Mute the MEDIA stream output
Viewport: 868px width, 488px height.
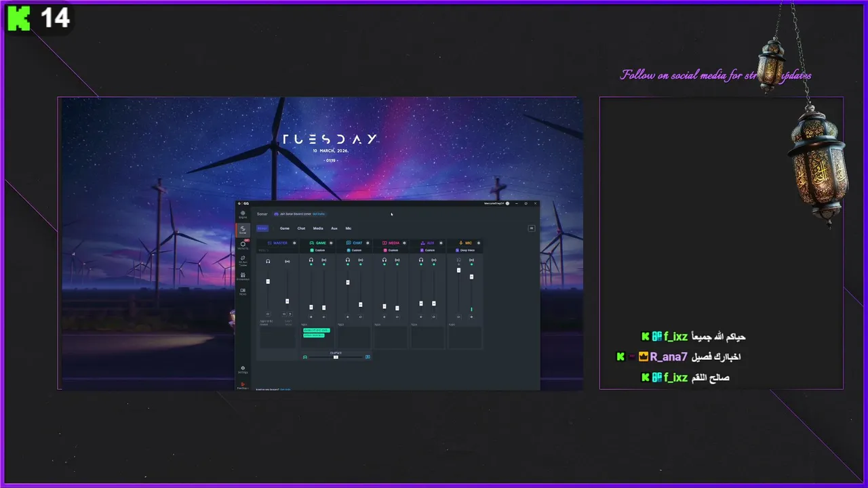point(397,317)
